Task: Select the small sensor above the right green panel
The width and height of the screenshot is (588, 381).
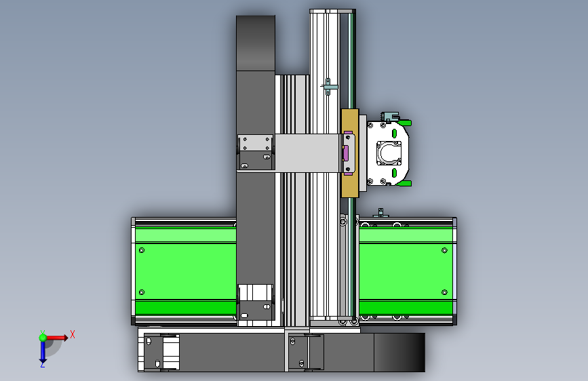Action: (380, 213)
